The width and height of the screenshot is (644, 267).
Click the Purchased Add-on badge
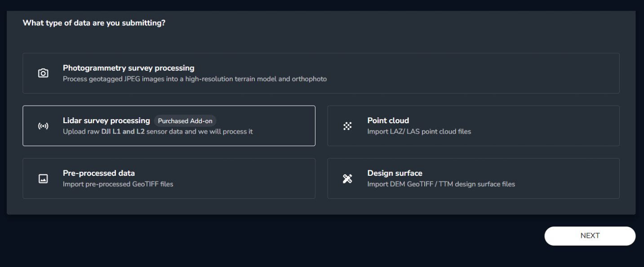point(185,120)
